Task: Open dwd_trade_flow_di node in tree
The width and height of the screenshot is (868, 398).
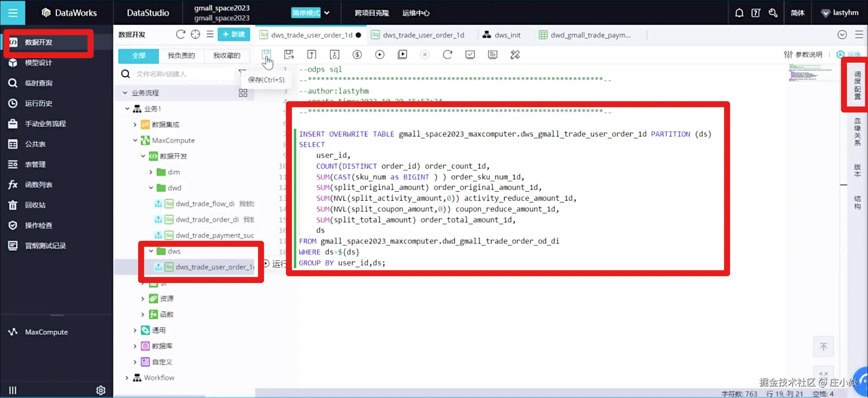Action: click(x=205, y=204)
